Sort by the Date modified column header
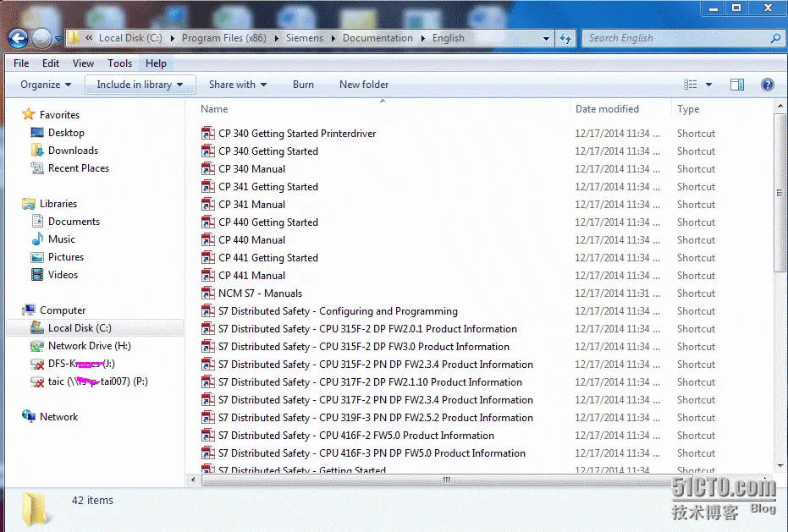 [607, 109]
